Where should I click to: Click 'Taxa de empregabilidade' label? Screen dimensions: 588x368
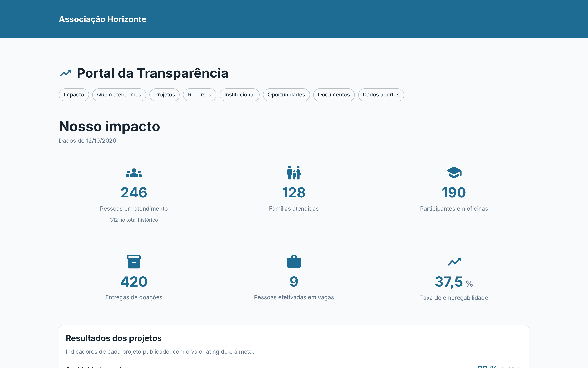click(x=454, y=298)
